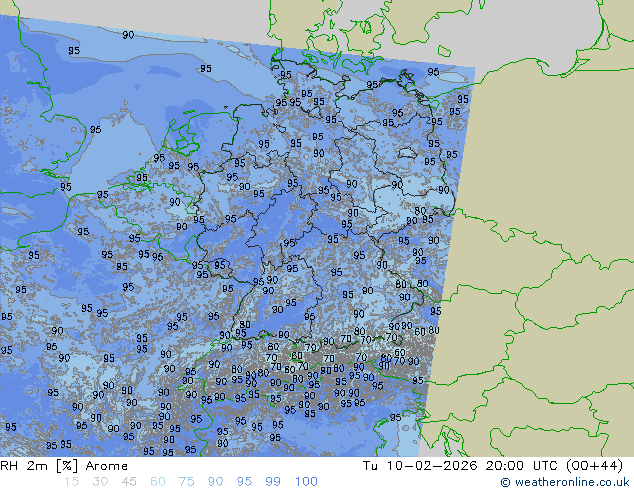Click legend value 45
The image size is (634, 490).
tap(129, 482)
